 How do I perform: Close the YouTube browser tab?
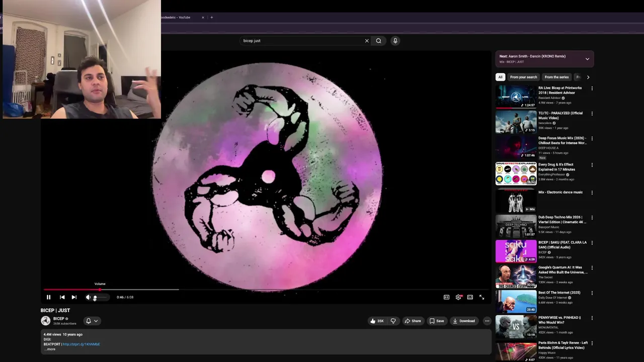(x=203, y=18)
